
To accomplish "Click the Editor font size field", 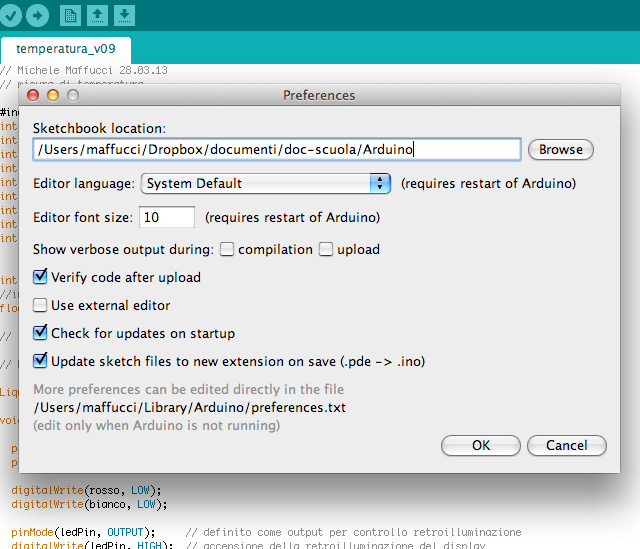I will [167, 217].
